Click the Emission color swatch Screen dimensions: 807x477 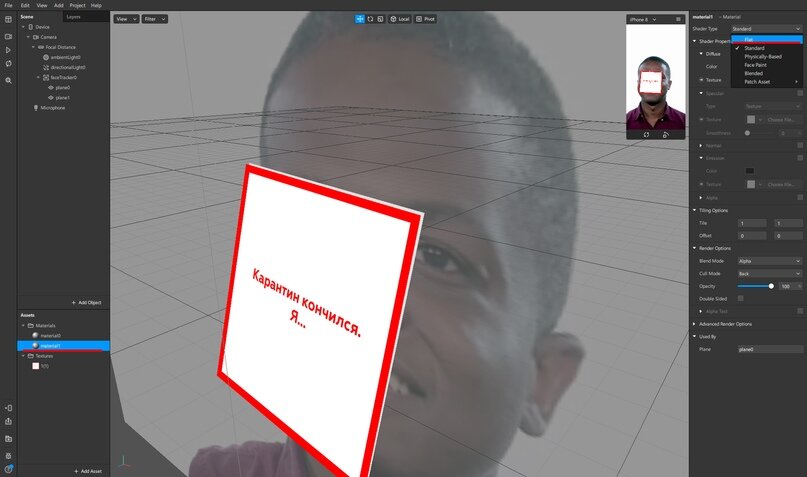(750, 171)
